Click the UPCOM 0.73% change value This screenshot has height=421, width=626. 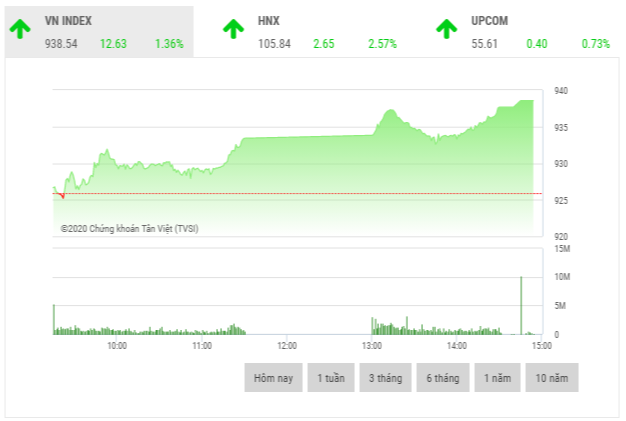595,44
